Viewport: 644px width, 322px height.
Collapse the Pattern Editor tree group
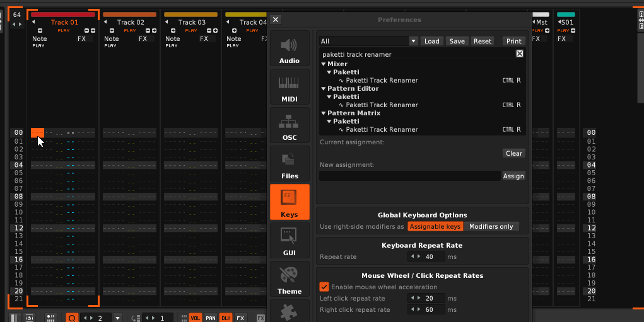coord(324,89)
